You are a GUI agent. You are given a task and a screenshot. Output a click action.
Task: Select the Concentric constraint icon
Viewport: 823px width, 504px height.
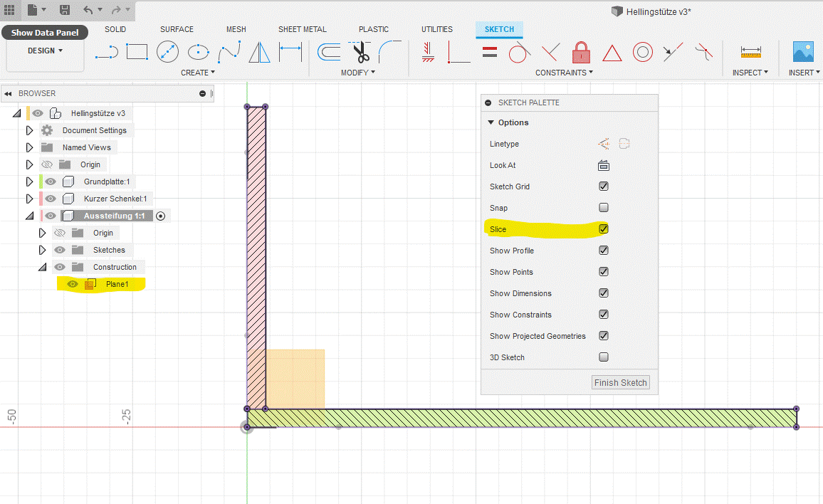coord(643,52)
